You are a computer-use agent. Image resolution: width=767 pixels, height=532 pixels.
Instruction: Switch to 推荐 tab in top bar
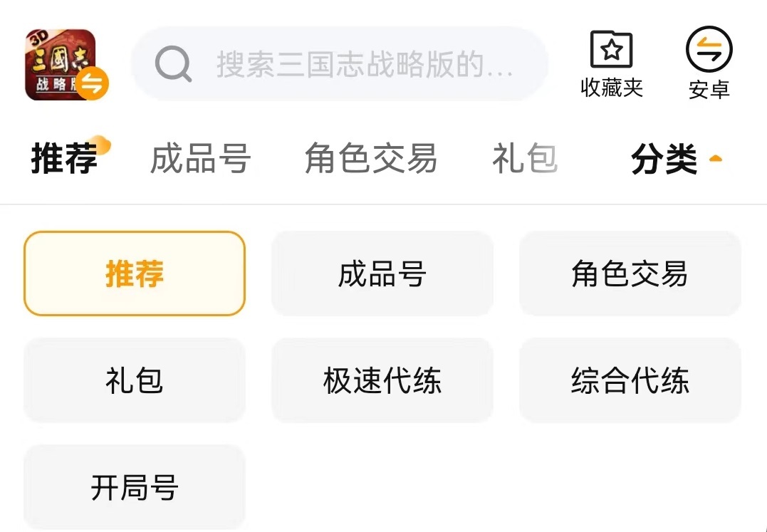(x=64, y=158)
